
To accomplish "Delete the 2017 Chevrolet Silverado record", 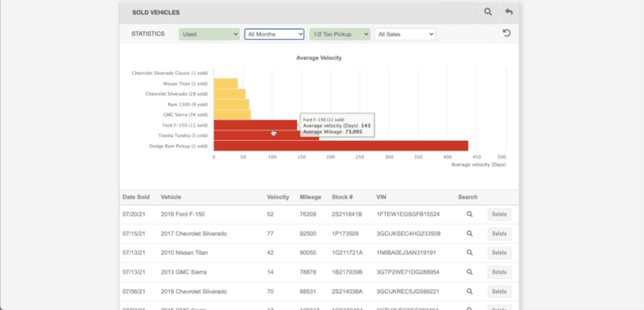I will click(499, 234).
